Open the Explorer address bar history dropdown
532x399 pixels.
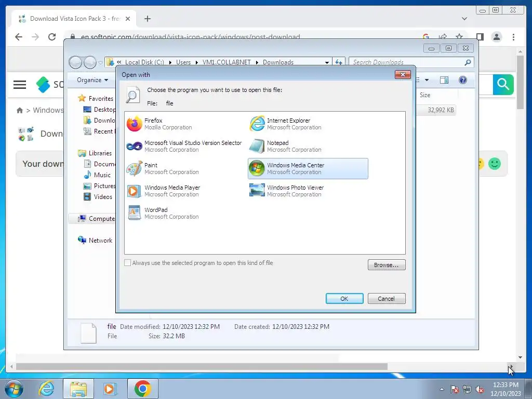click(327, 62)
